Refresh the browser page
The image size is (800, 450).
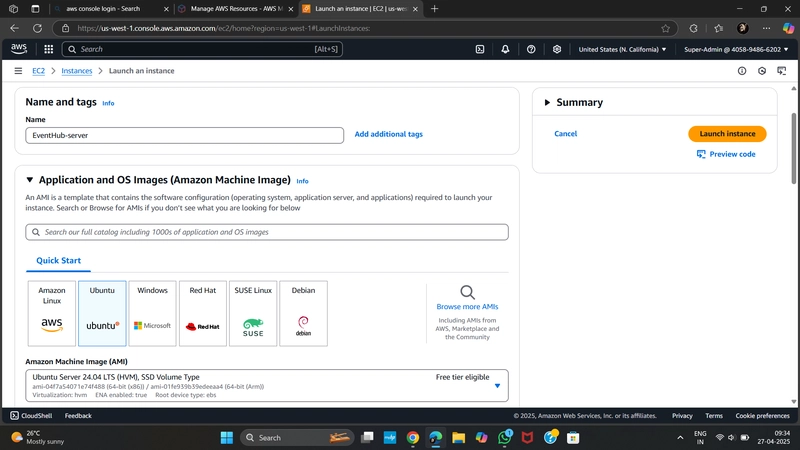point(37,28)
